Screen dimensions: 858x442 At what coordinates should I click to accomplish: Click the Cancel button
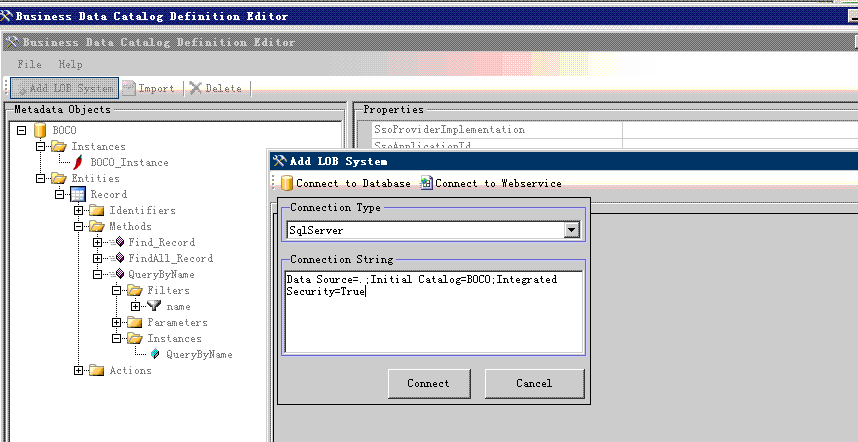534,383
